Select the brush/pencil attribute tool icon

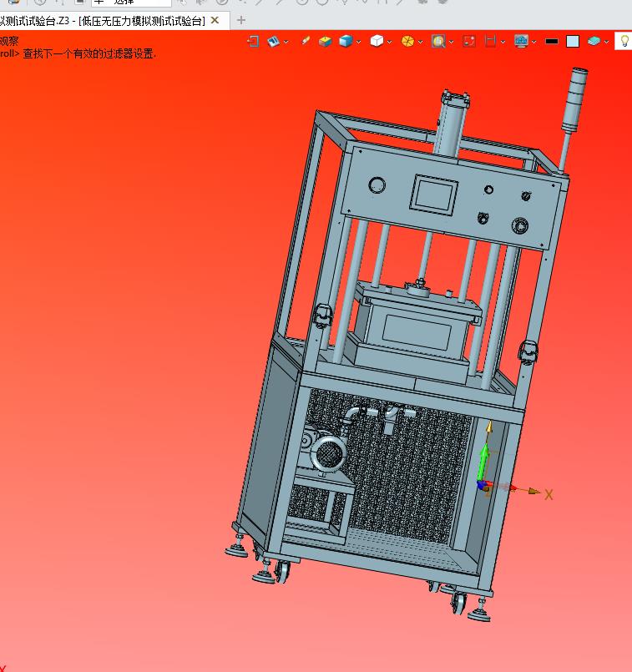305,41
